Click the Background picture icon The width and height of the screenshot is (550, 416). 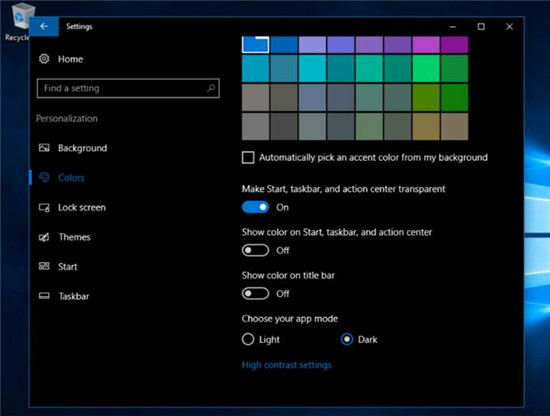[x=44, y=148]
